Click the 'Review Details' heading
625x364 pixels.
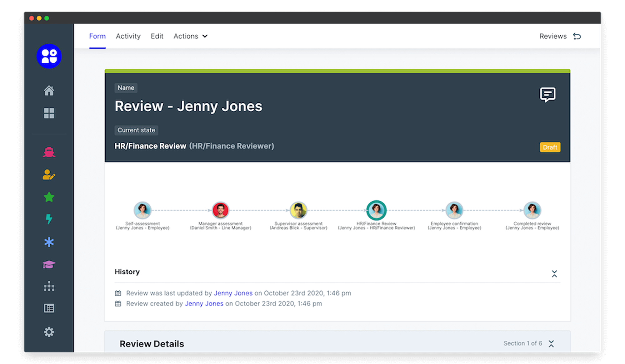point(152,344)
